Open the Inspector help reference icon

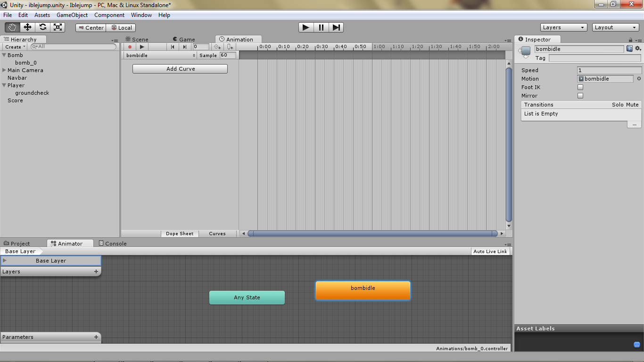(629, 49)
